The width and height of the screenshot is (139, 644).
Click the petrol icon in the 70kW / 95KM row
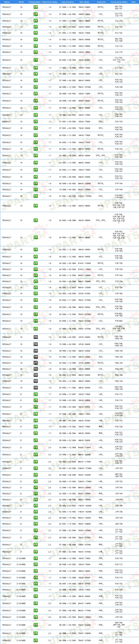(x=36, y=128)
